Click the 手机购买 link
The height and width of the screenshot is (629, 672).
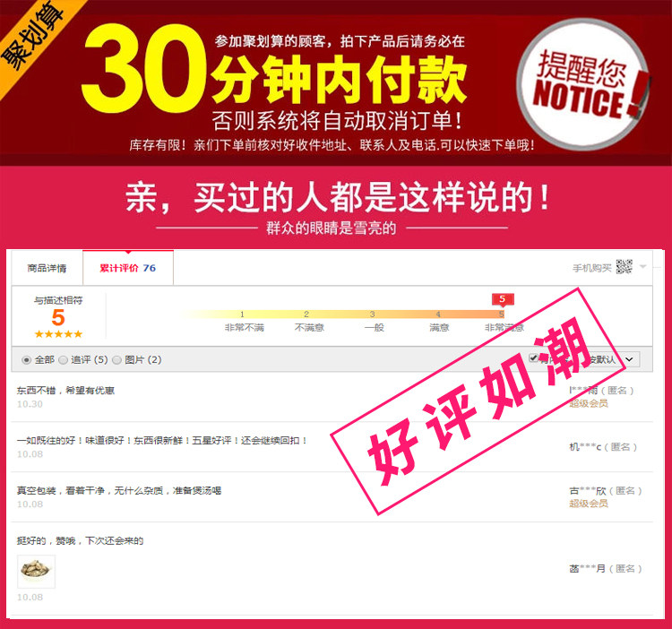pyautogui.click(x=592, y=268)
